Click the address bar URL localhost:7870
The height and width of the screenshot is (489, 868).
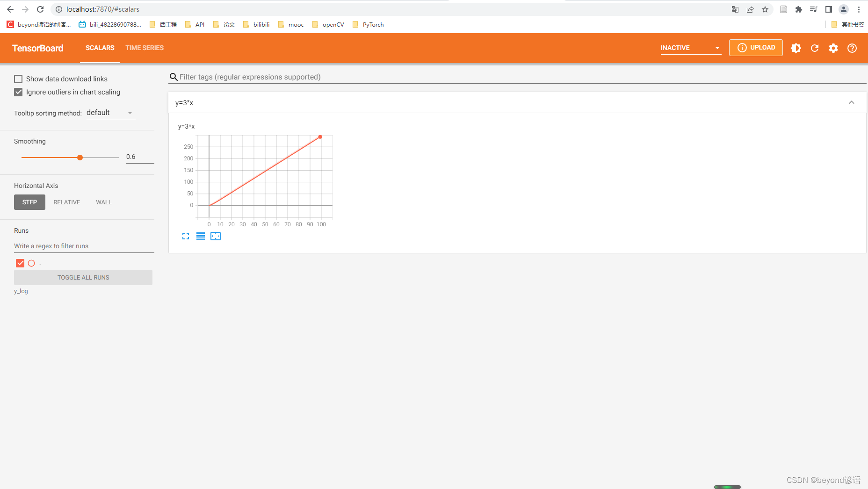point(103,9)
